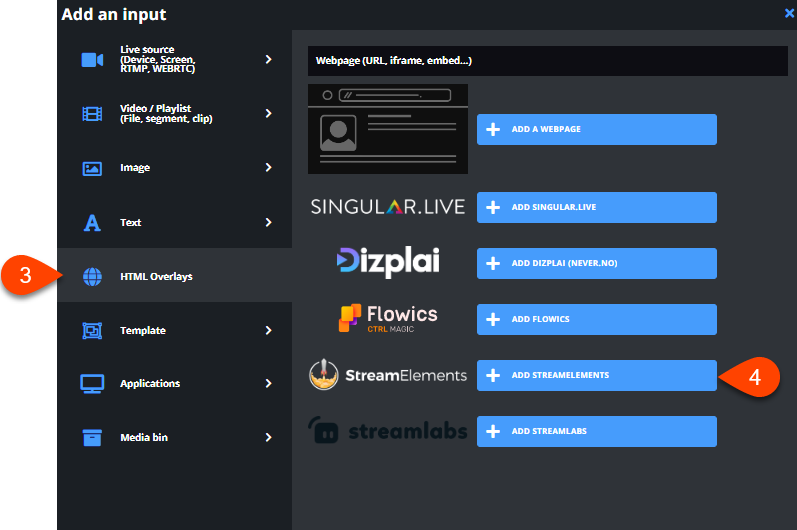Click the StreamElements logo
This screenshot has height=530, width=797.
coord(388,375)
